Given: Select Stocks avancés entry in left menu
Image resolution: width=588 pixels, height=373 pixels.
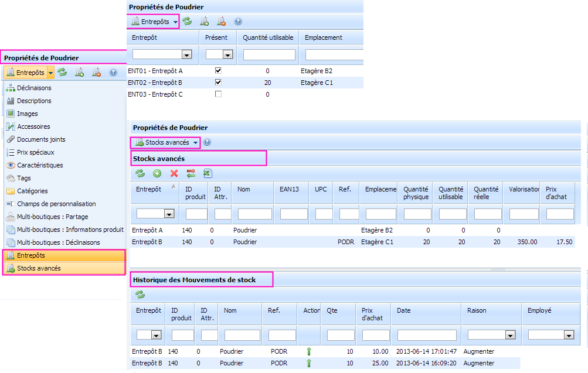Looking at the screenshot, I should tap(64, 268).
